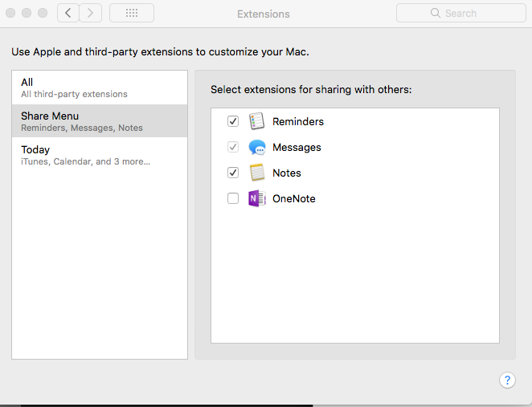Enable the OneNote checkbox
The width and height of the screenshot is (532, 407).
[233, 198]
